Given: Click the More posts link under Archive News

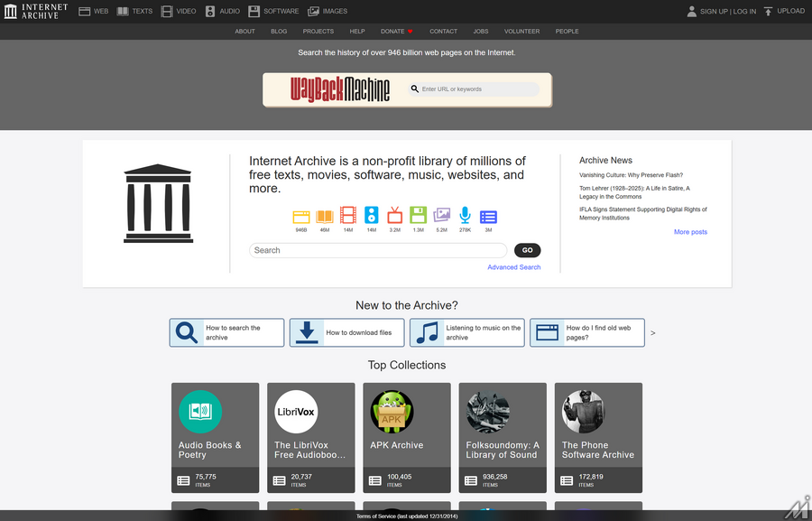Looking at the screenshot, I should 690,232.
